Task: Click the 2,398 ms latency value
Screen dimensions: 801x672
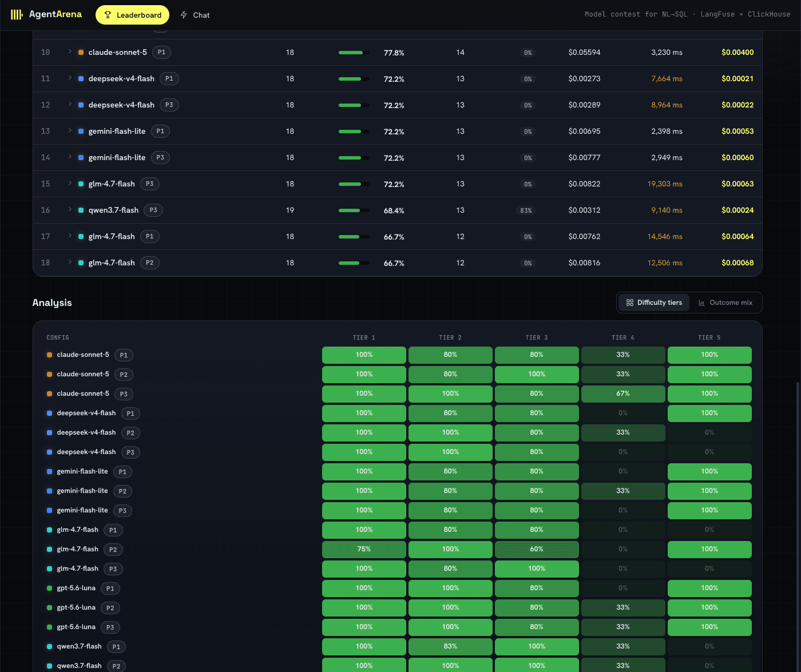Action: coord(667,132)
